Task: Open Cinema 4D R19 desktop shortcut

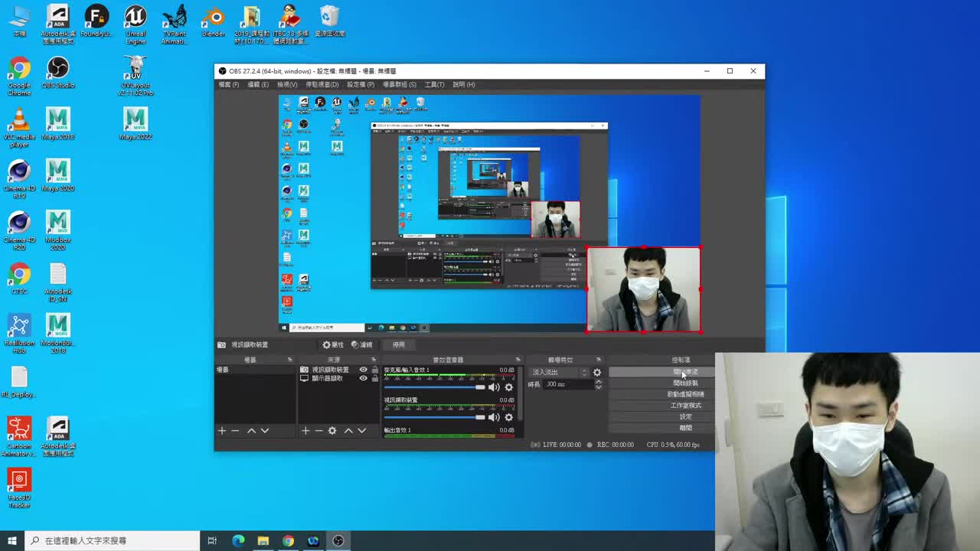Action: coord(19,179)
